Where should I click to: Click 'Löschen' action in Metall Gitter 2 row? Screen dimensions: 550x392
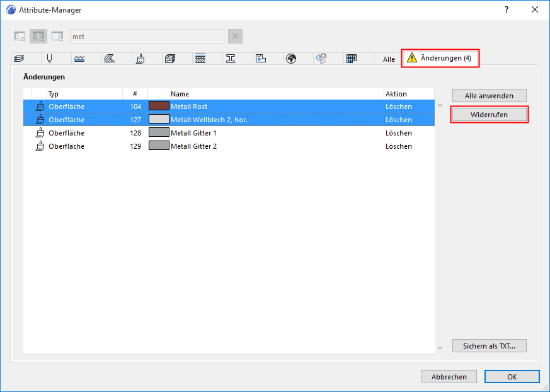pos(399,146)
